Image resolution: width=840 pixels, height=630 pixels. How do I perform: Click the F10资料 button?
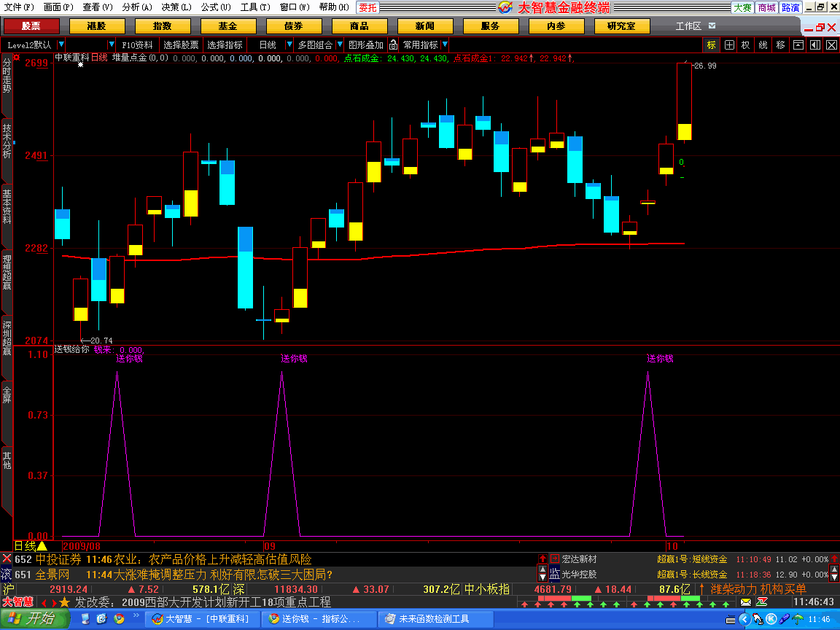(x=137, y=45)
